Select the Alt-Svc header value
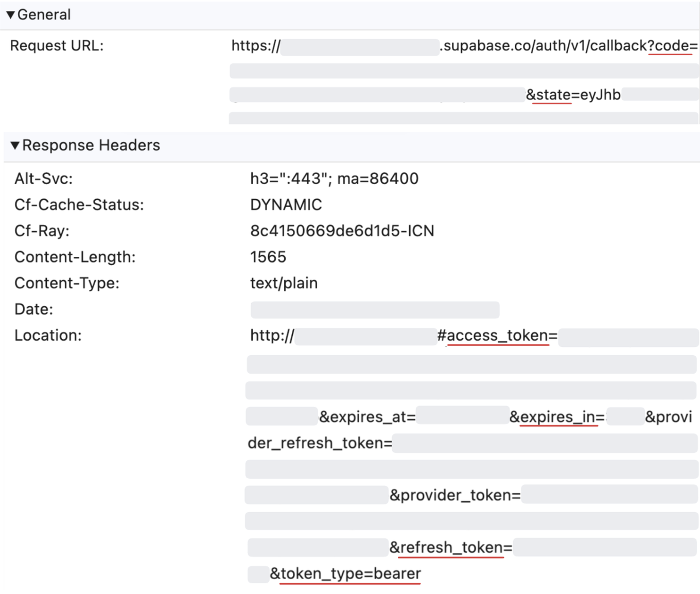This screenshot has height=594, width=700. coord(334,178)
